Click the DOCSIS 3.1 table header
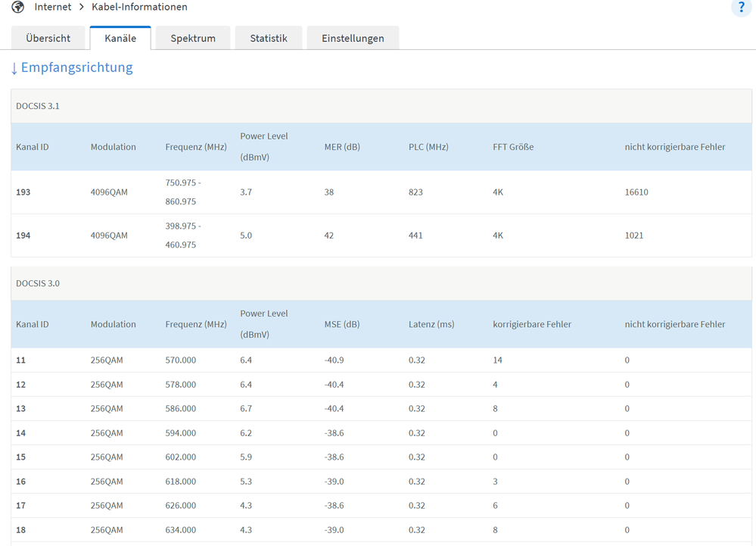Screen dimensions: 756x546 point(38,106)
